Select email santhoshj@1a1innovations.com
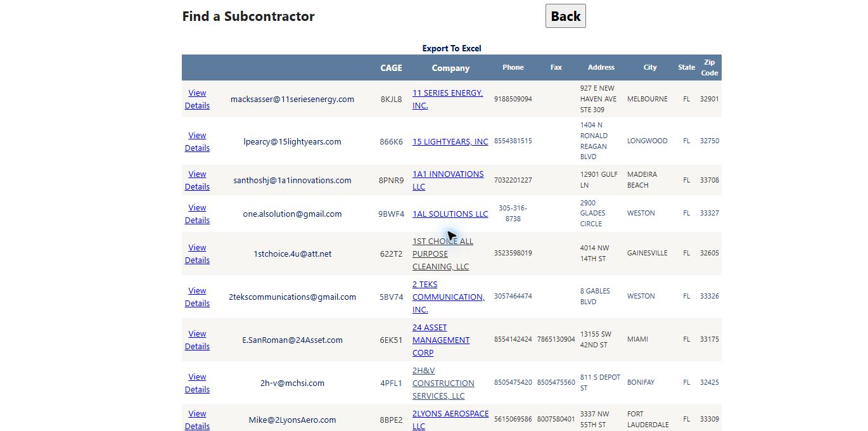This screenshot has width=868, height=431. tap(292, 181)
